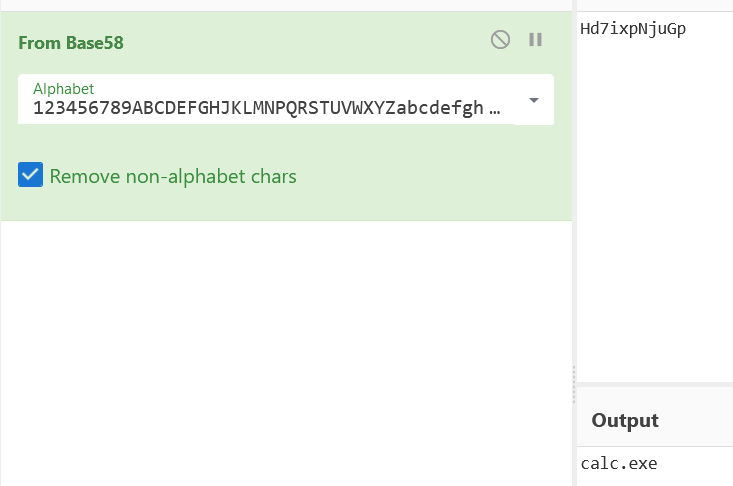
Task: Click the calc.exe output text
Action: [619, 464]
